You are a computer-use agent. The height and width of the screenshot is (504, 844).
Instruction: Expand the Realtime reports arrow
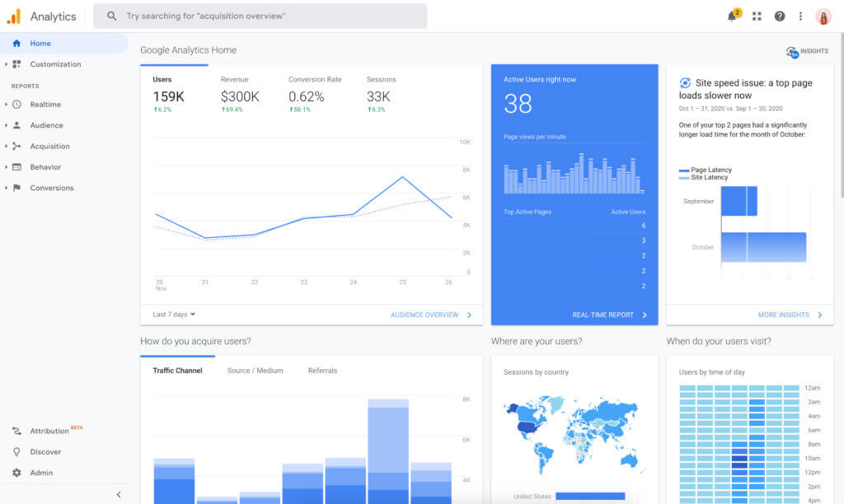[x=6, y=105]
